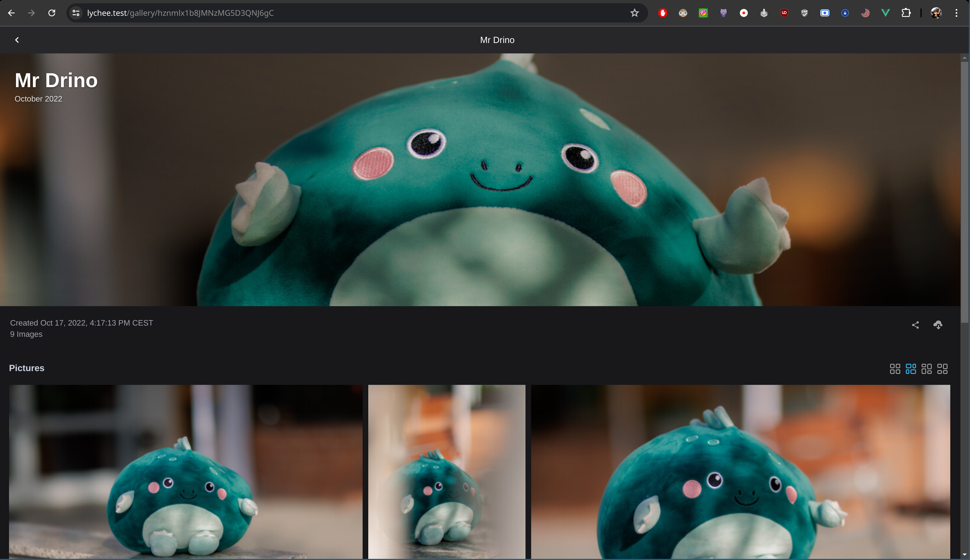Switch to the last grid layout icon
The image size is (970, 560).
point(942,369)
